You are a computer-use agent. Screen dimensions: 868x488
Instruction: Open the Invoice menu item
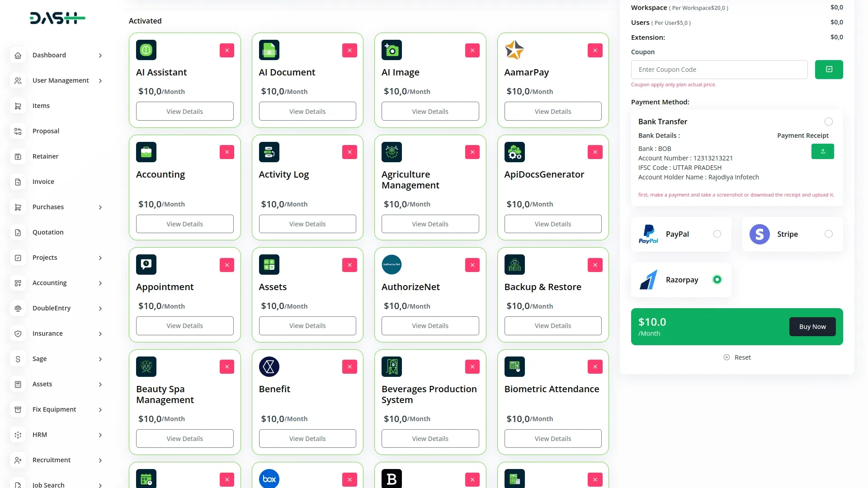(x=43, y=182)
